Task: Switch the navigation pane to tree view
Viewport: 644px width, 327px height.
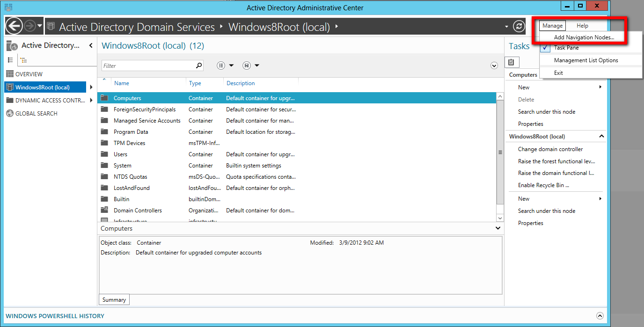Action: (x=24, y=60)
